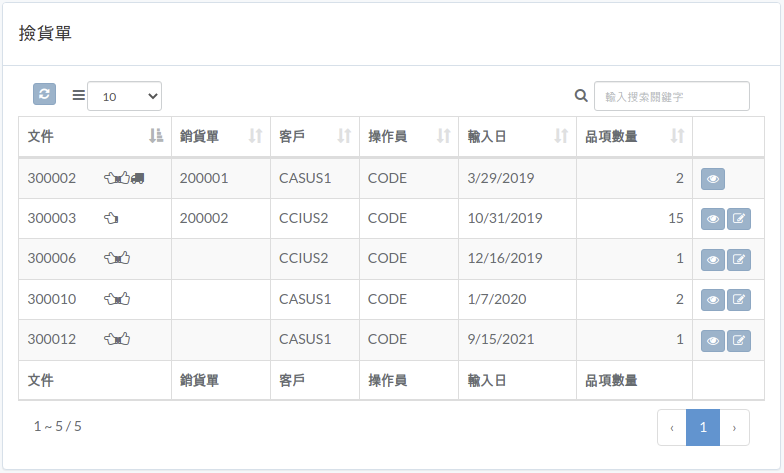Click status hands icon for 300006
This screenshot has height=473, width=784.
click(x=117, y=258)
